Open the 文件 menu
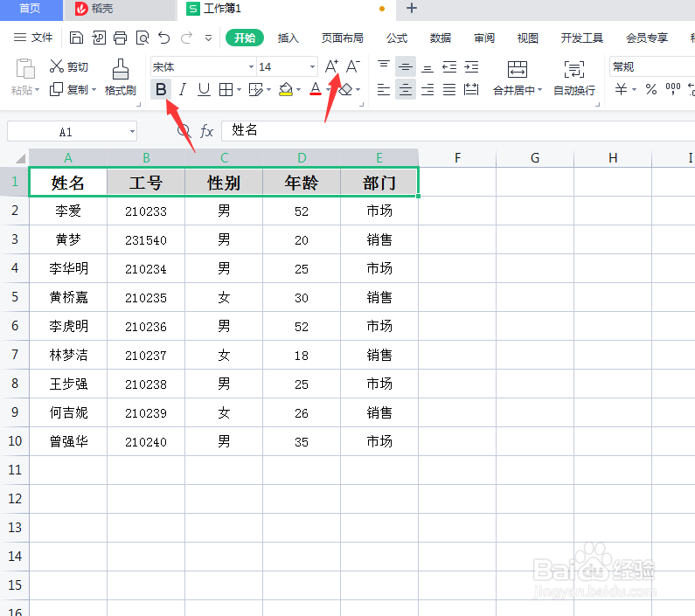This screenshot has height=616, width=695. [33, 38]
